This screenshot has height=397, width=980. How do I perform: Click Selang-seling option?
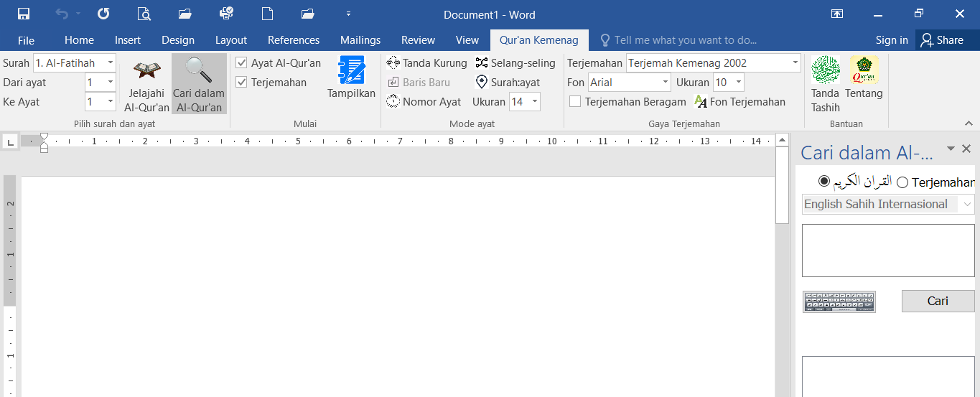(x=515, y=63)
